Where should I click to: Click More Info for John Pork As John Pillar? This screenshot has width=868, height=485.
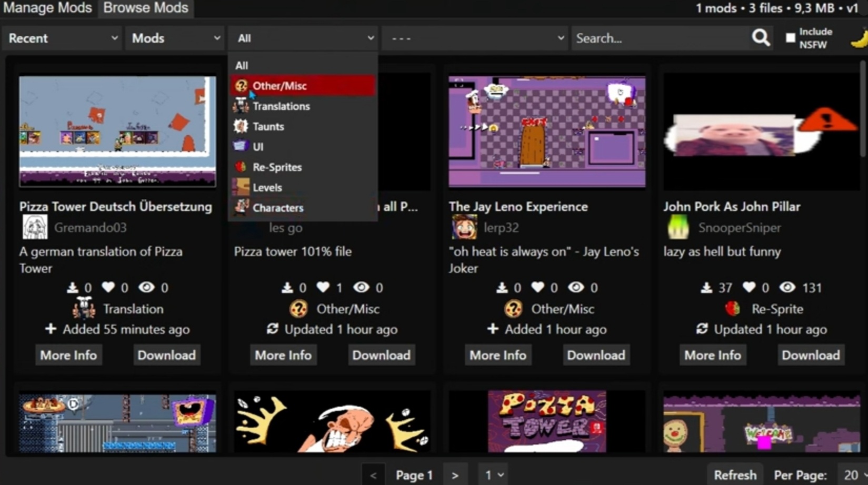click(713, 355)
